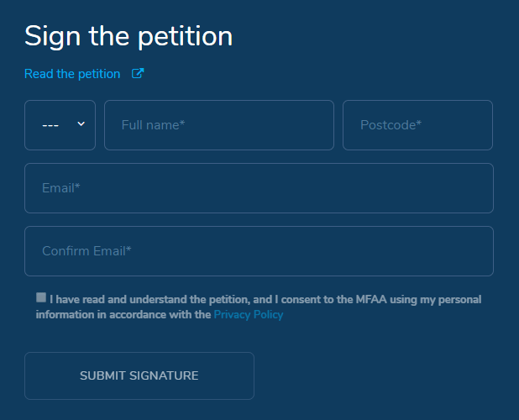Expand the title dropdown chevron
This screenshot has width=519, height=420.
[x=81, y=123]
